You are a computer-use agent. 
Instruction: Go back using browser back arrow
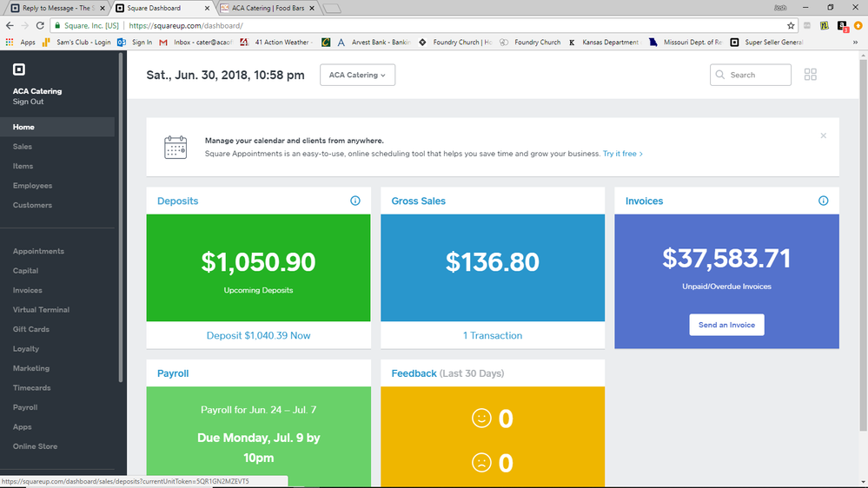[10, 25]
